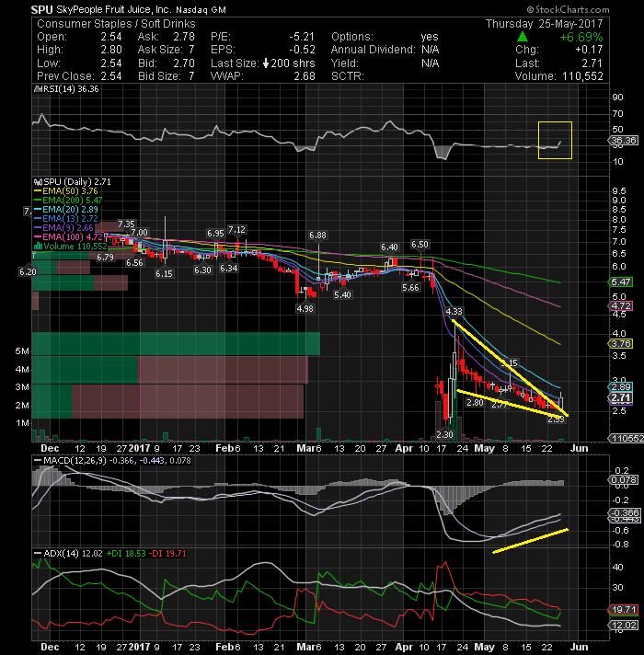The image size is (644, 655).
Task: Click the 12.02 ADX axis tag
Action: (624, 626)
